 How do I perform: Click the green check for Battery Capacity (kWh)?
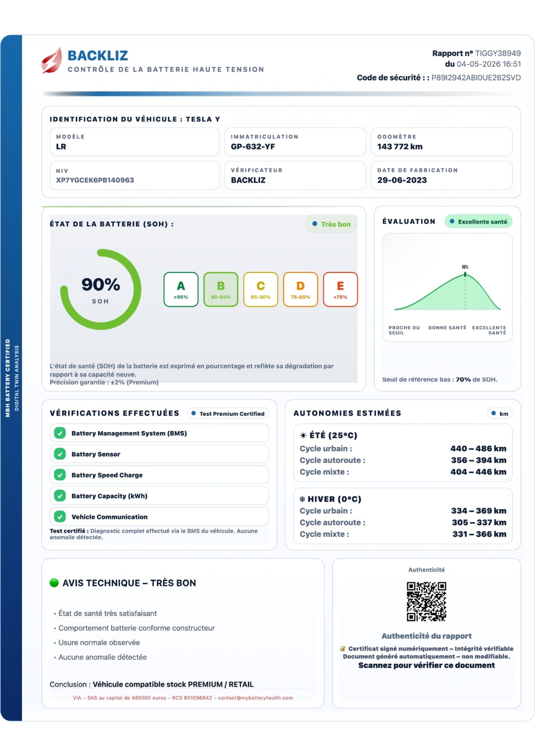pos(60,496)
